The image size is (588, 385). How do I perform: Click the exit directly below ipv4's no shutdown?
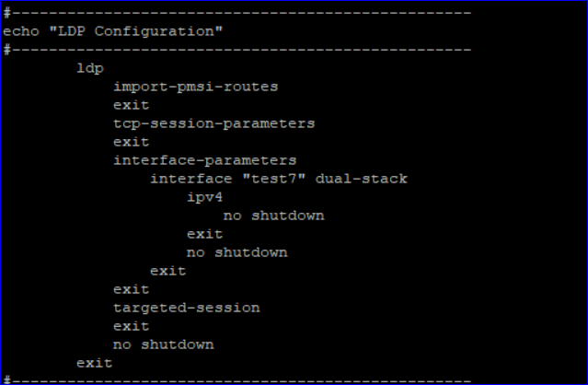tap(204, 234)
